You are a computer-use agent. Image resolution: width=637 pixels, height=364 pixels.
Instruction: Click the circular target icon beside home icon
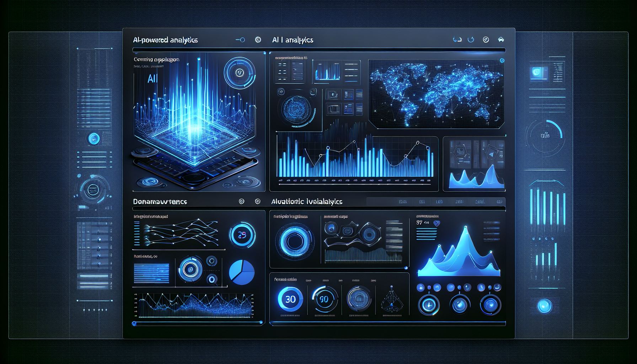point(486,39)
